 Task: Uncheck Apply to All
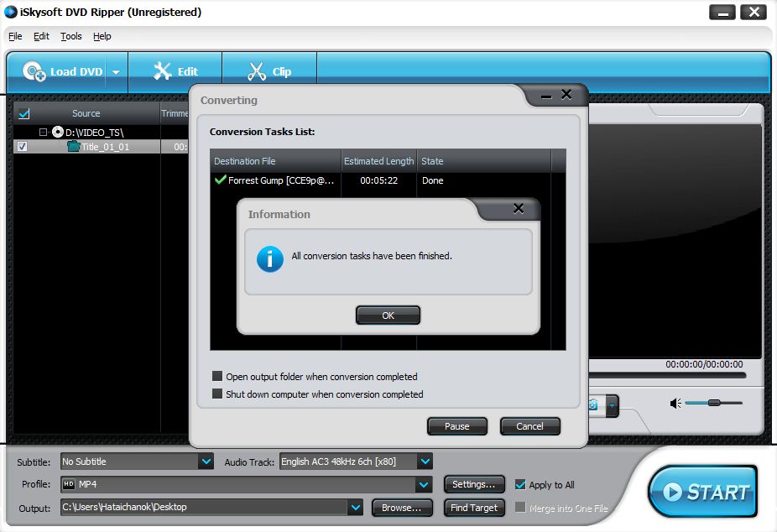520,484
